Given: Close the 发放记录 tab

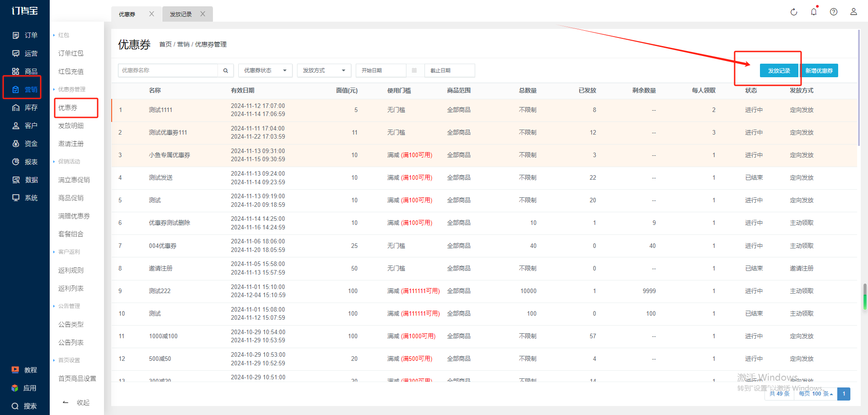Looking at the screenshot, I should tap(203, 14).
